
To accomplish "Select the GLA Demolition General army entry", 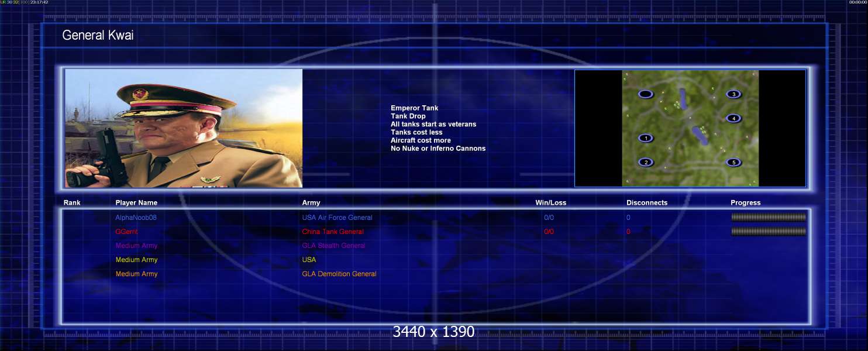I will click(339, 274).
